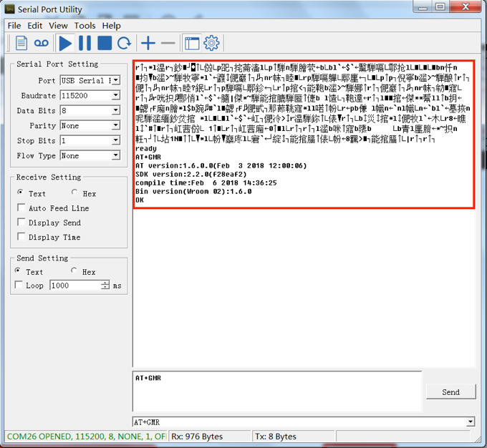Select Hex radio in Receive Setting
This screenshot has width=487, height=448.
coord(75,193)
